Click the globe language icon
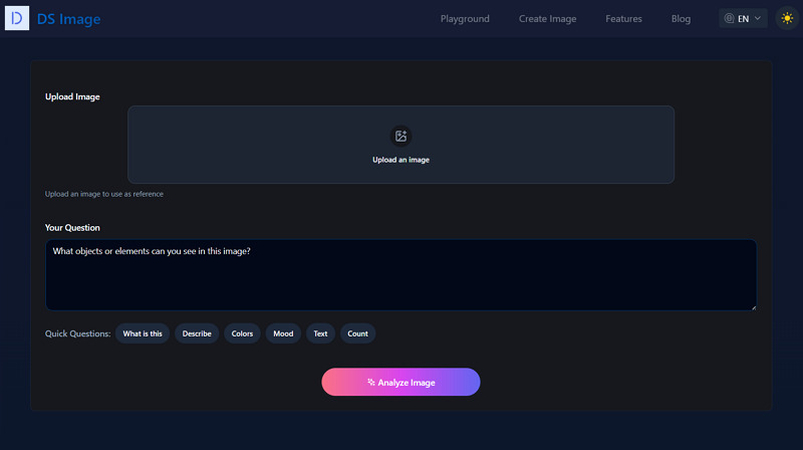This screenshot has width=803, height=450. (x=729, y=18)
